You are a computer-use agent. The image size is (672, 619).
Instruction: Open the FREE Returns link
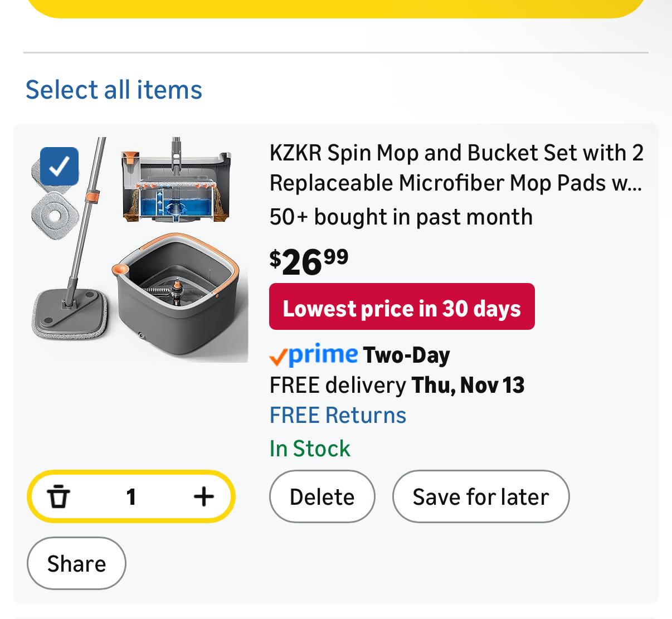point(338,416)
